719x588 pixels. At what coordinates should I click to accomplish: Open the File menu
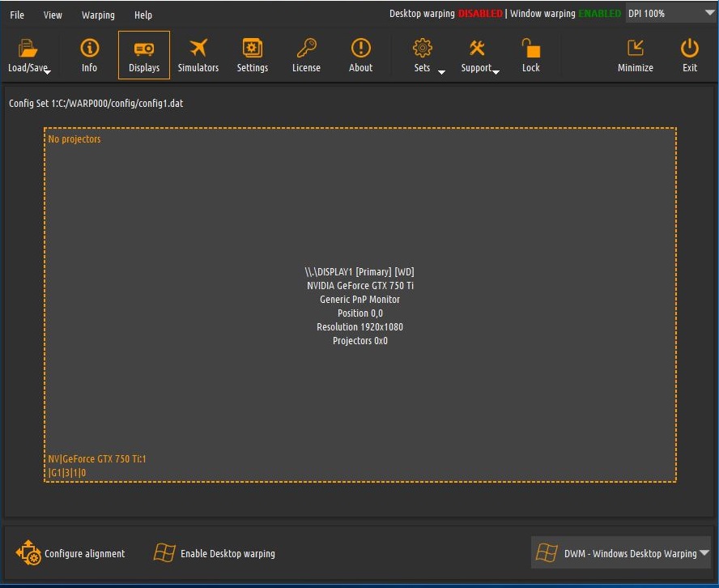point(17,15)
